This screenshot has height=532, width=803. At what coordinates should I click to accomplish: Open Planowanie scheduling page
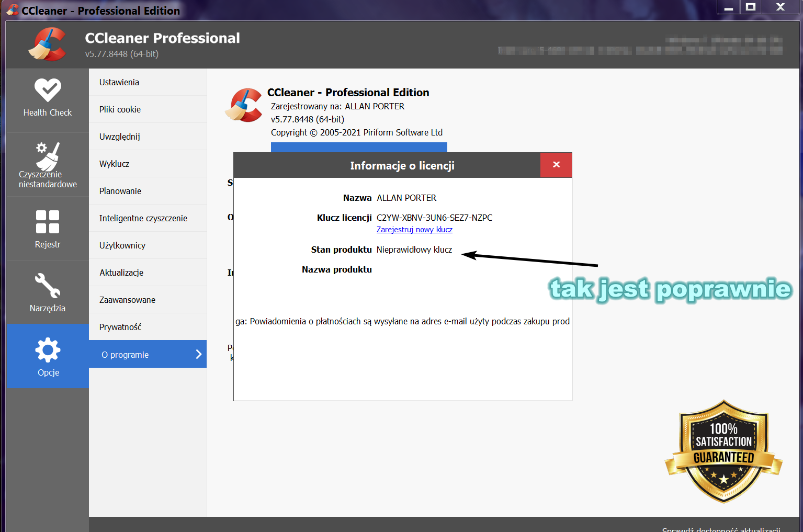[148, 191]
